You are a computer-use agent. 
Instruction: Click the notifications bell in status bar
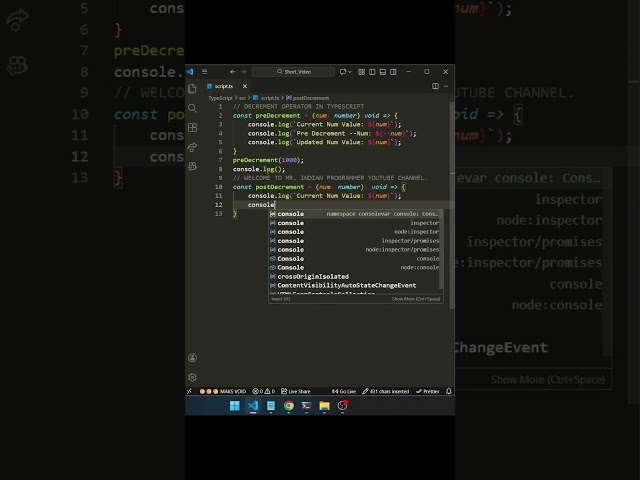[449, 391]
